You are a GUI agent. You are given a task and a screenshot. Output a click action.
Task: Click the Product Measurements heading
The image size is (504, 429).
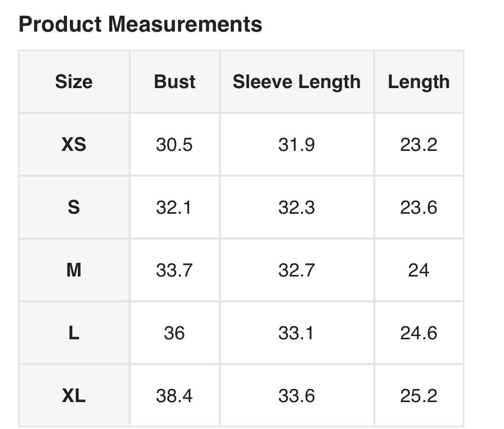tap(140, 24)
